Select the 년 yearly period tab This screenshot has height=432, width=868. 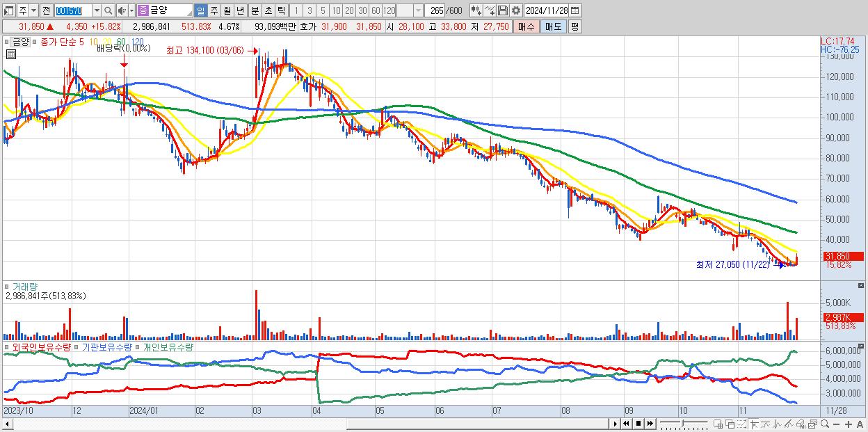click(240, 10)
